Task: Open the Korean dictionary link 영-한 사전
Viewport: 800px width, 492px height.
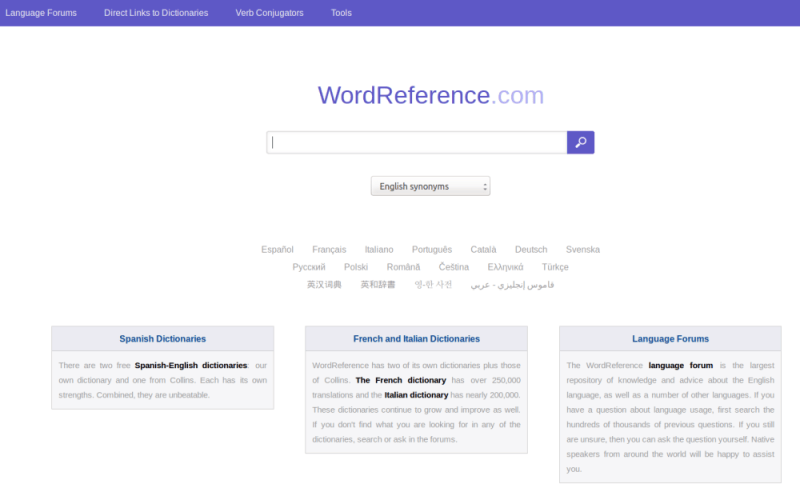Action: pos(433,285)
